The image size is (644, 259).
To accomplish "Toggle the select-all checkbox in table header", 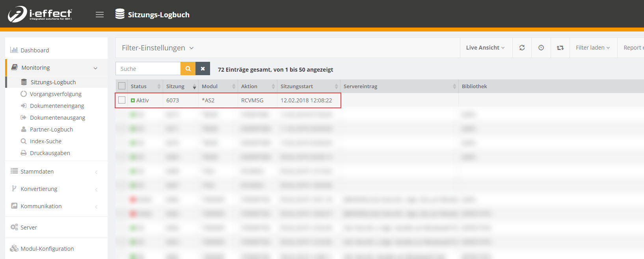I will point(122,86).
